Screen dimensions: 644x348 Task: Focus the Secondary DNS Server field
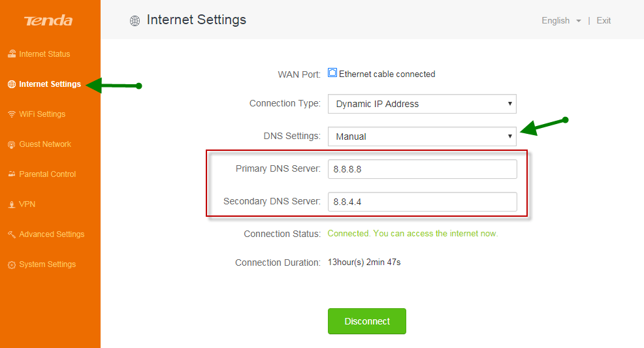point(422,202)
